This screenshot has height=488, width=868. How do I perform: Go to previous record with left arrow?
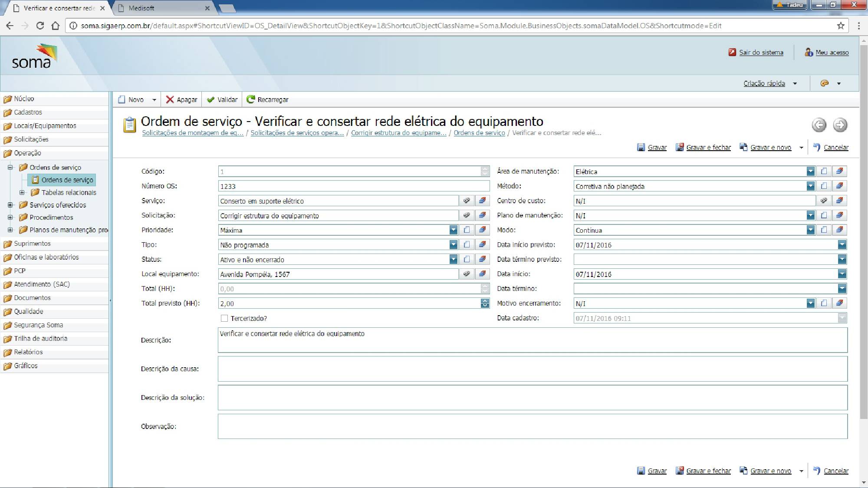[x=819, y=125]
